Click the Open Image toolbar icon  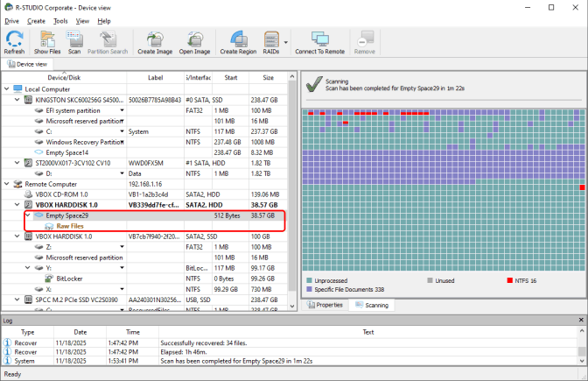click(x=194, y=42)
